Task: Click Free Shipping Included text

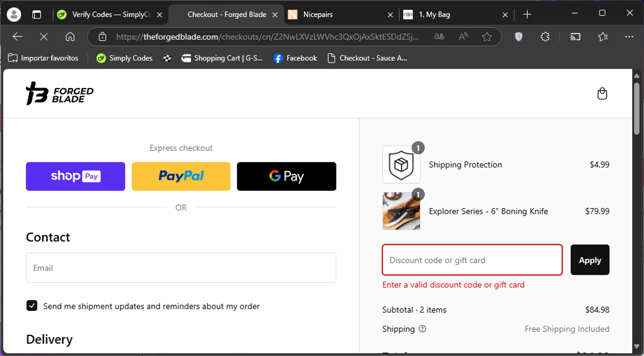Action: coord(567,329)
